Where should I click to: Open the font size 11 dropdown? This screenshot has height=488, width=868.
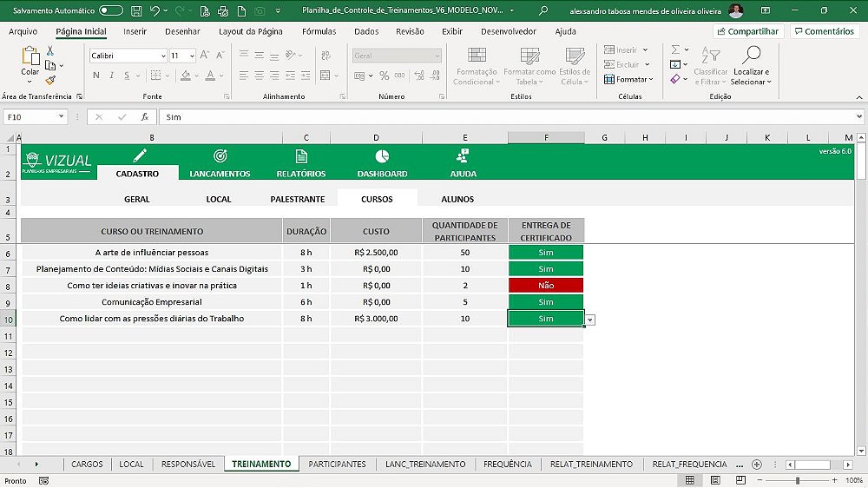click(192, 56)
